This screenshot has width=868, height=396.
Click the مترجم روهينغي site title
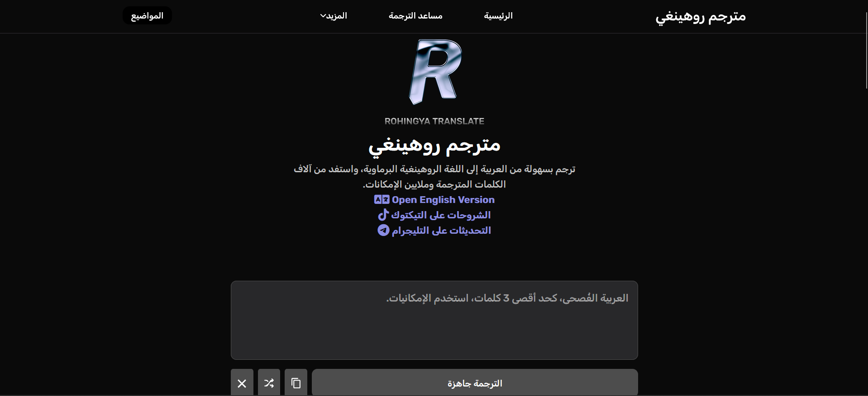[x=700, y=16]
